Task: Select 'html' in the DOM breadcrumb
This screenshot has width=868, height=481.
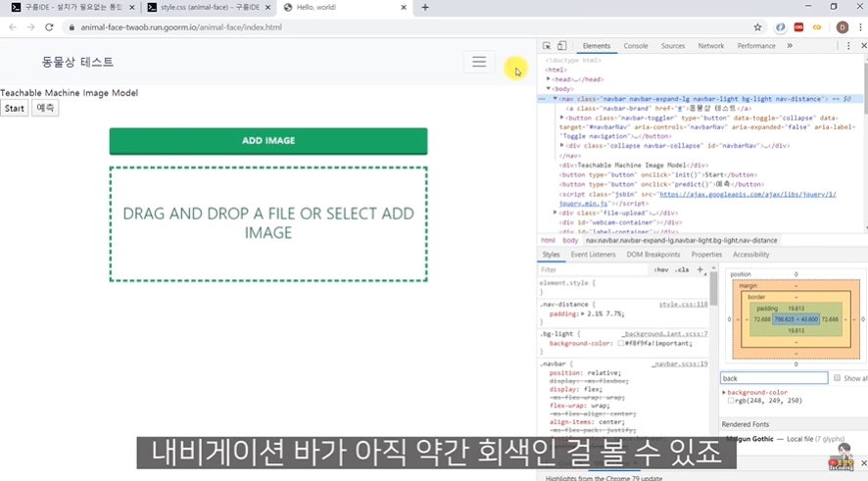Action: tap(548, 240)
